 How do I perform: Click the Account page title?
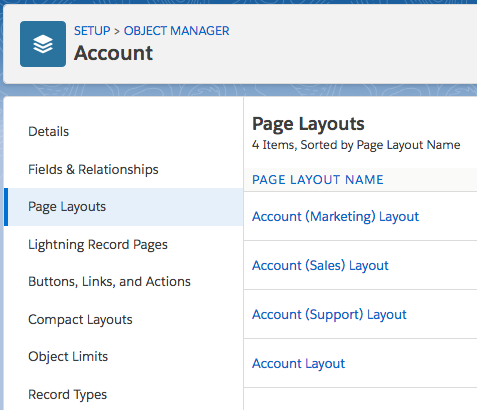point(113,53)
